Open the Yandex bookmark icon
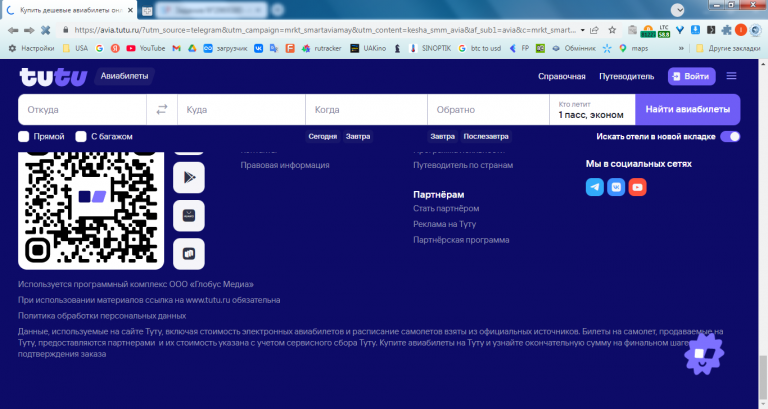This screenshot has width=768, height=409. tap(115, 48)
